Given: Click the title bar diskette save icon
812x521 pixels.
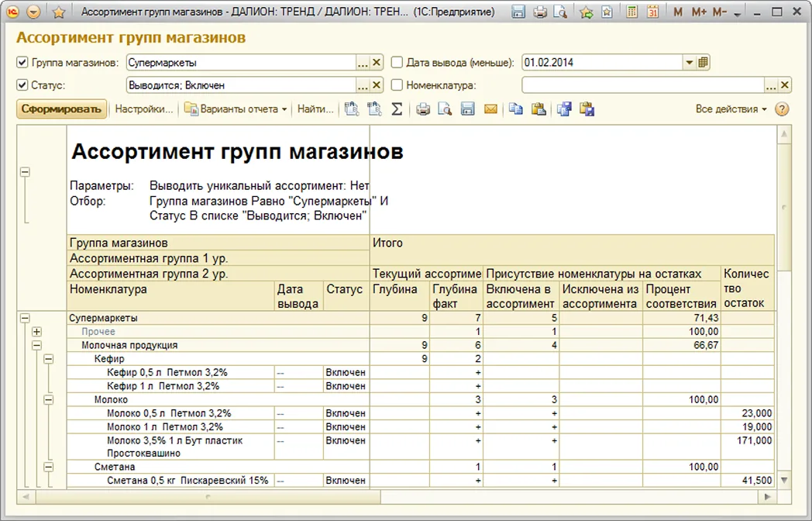Looking at the screenshot, I should (518, 12).
